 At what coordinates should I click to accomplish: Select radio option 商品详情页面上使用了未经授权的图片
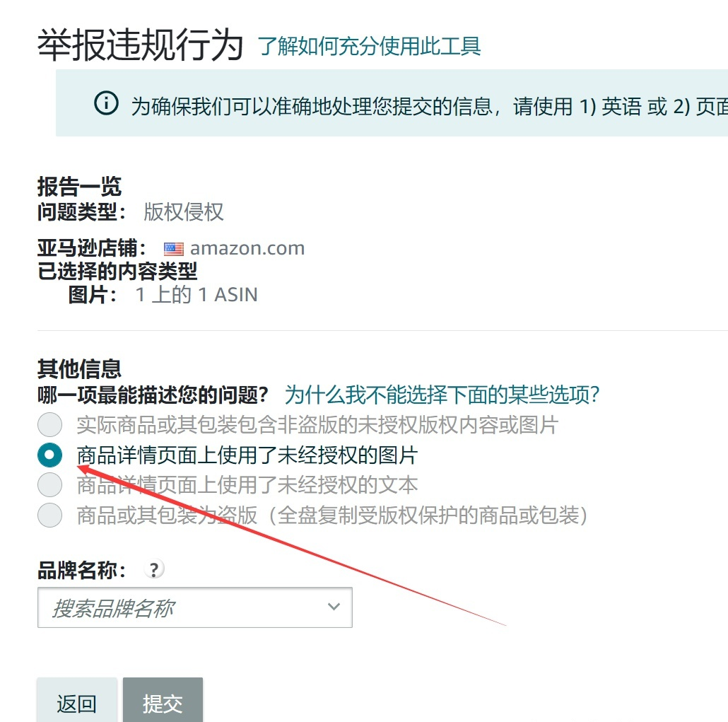click(x=49, y=455)
